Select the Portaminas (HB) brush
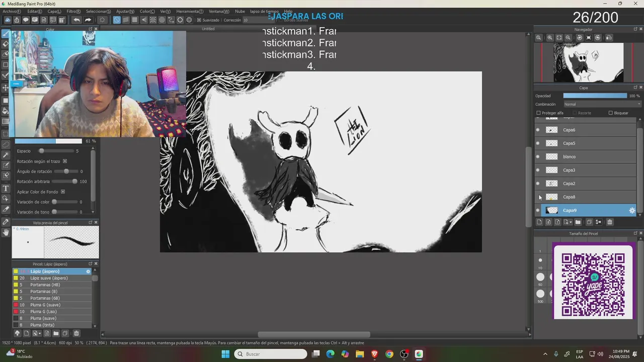 point(52,285)
